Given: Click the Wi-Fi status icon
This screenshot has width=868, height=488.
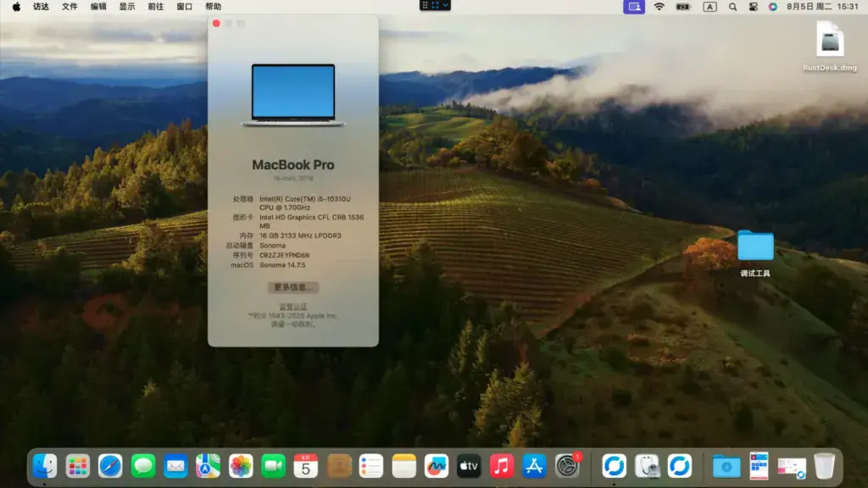Looking at the screenshot, I should point(659,7).
